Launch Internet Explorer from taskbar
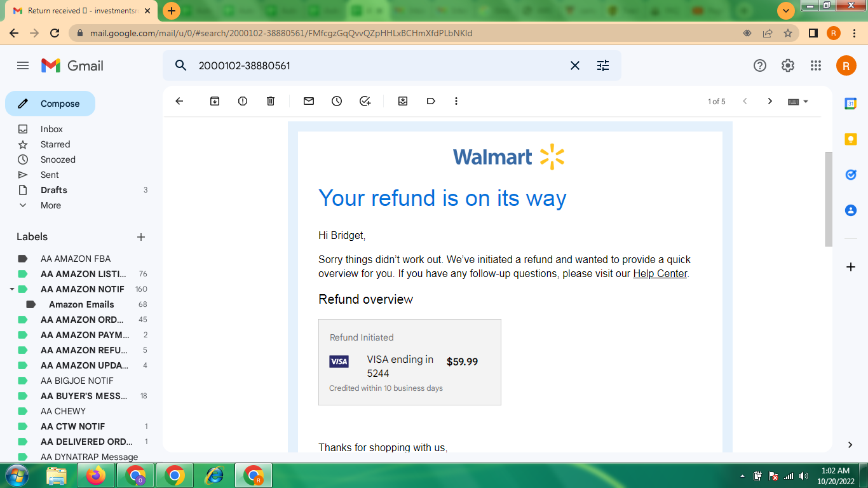This screenshot has height=488, width=868. (214, 475)
